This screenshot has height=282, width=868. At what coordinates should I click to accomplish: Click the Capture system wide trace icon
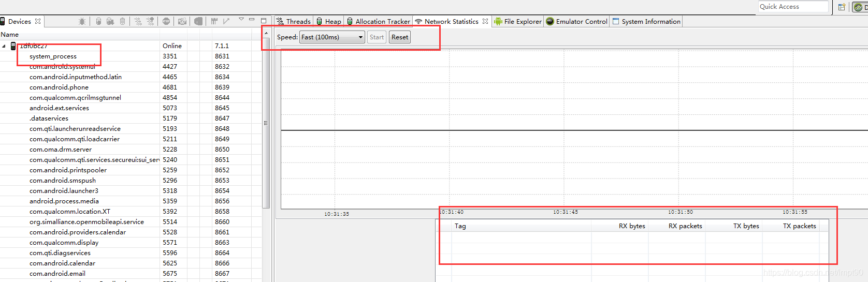(214, 21)
